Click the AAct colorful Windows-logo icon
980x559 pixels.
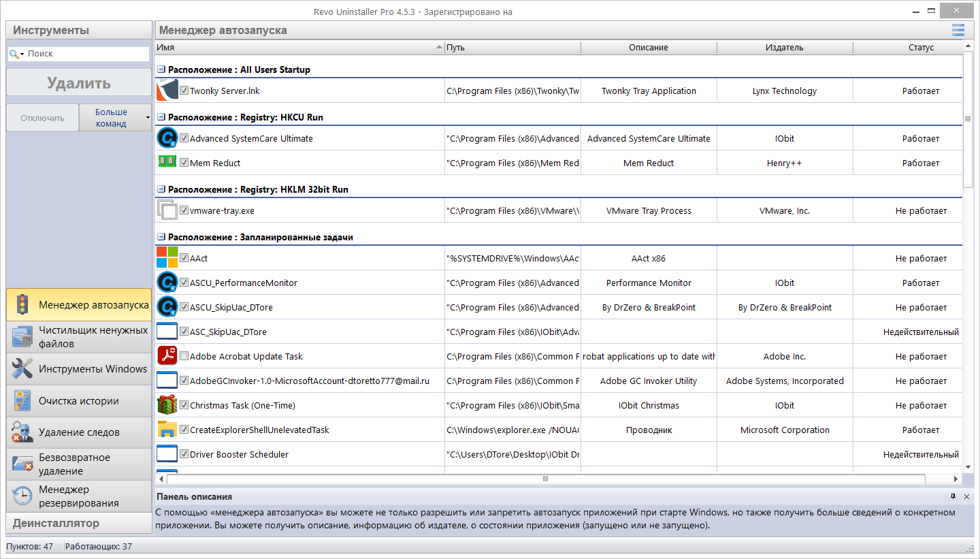coord(167,258)
